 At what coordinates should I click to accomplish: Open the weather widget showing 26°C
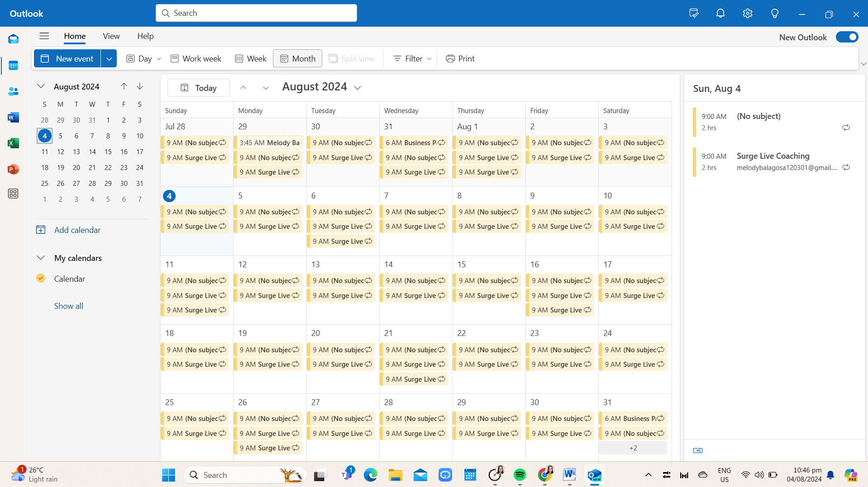click(34, 474)
